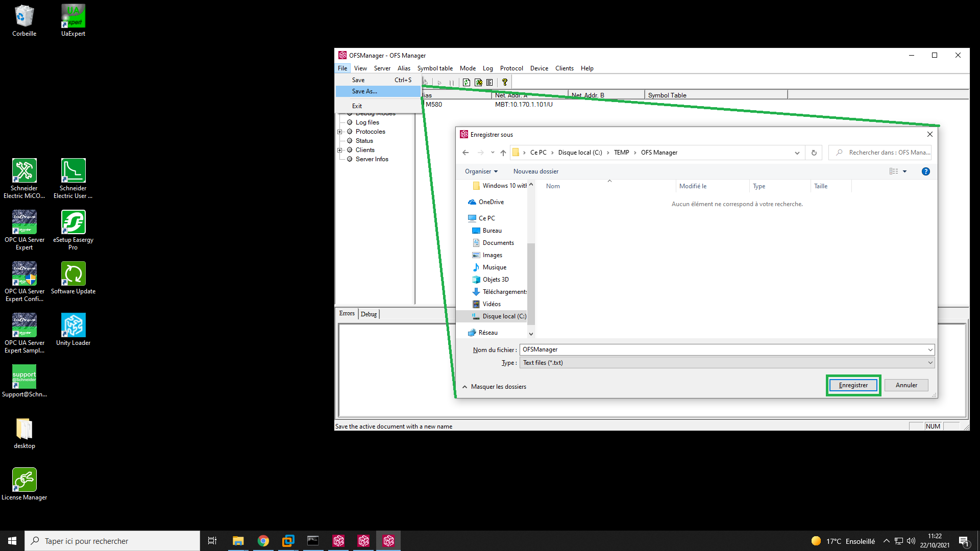Open the recent locations dropdown arrow

(493, 153)
